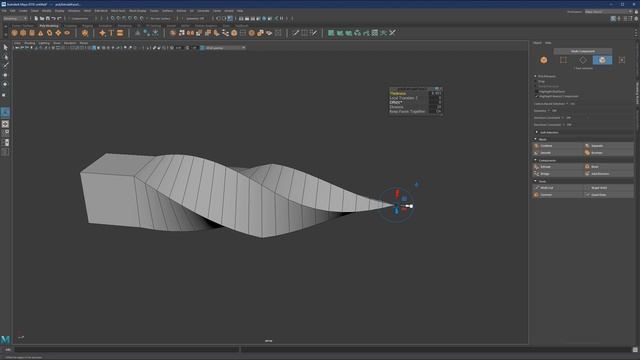Viewport: 640px width, 360px height.
Task: Create a polygon cube from the shelf
Action: (23, 33)
